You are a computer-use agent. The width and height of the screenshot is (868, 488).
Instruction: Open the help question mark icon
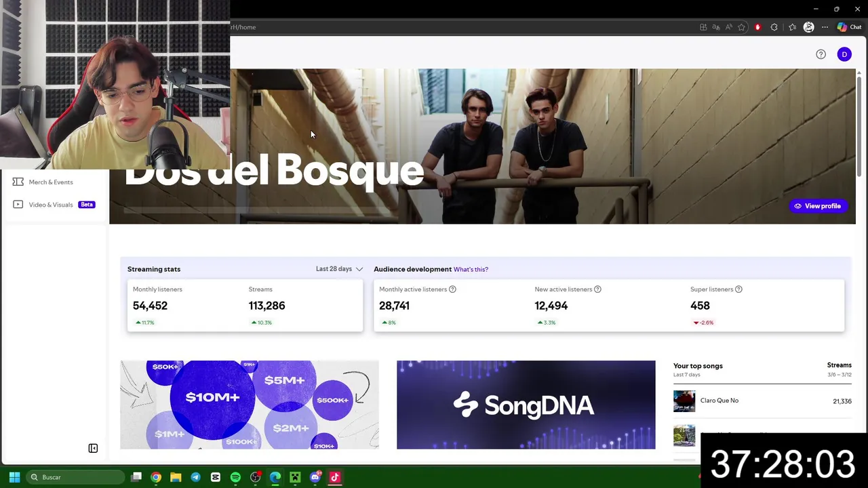pos(821,54)
